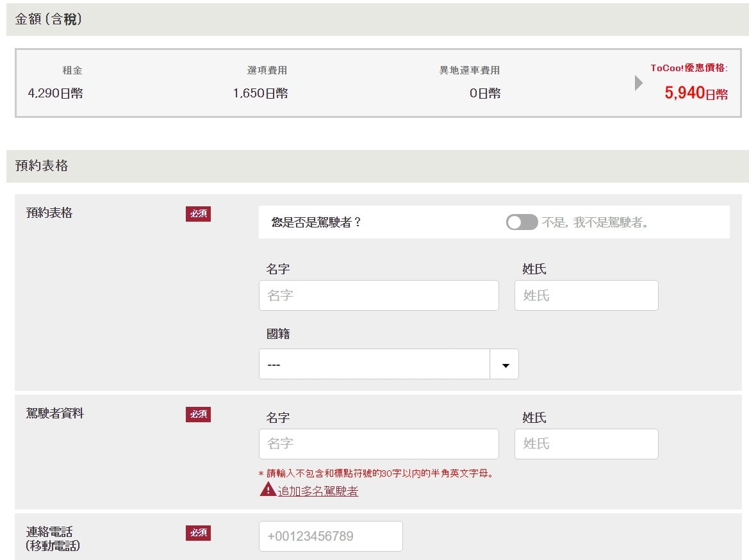This screenshot has width=749, height=560.
Task: Click the 連絡電話 phone number field
Action: pos(331,536)
